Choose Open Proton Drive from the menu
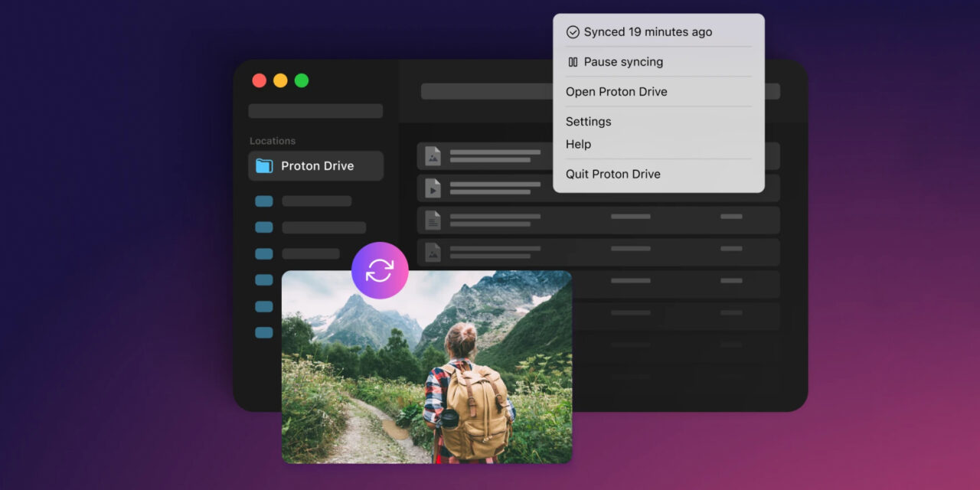The width and height of the screenshot is (980, 490). [x=616, y=92]
